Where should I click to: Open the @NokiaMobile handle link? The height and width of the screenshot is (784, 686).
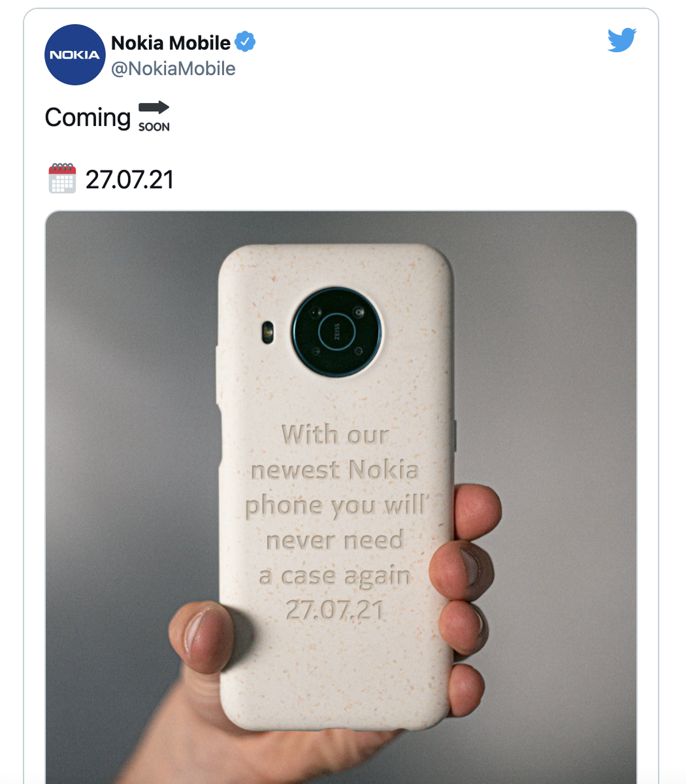click(x=173, y=69)
